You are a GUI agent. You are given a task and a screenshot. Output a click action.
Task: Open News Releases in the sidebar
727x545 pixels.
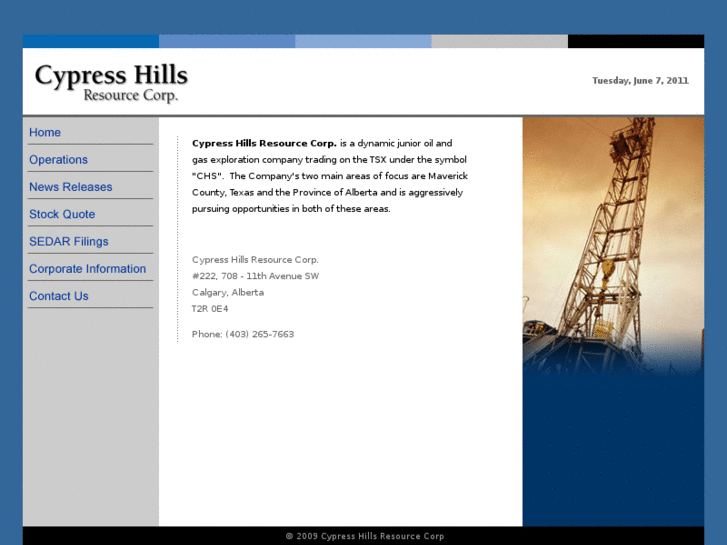[x=71, y=187]
